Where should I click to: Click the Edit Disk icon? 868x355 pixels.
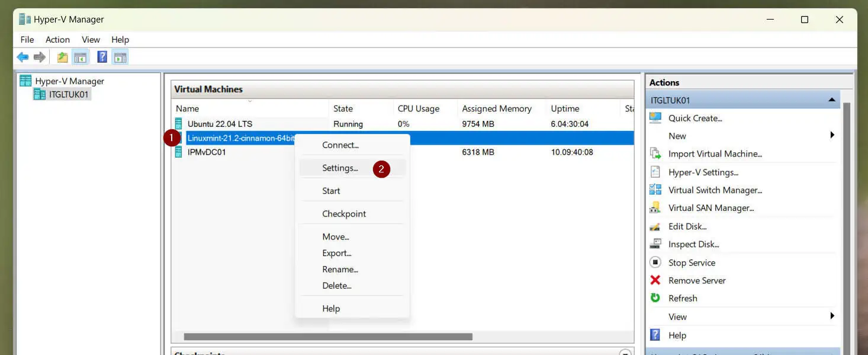pyautogui.click(x=655, y=226)
